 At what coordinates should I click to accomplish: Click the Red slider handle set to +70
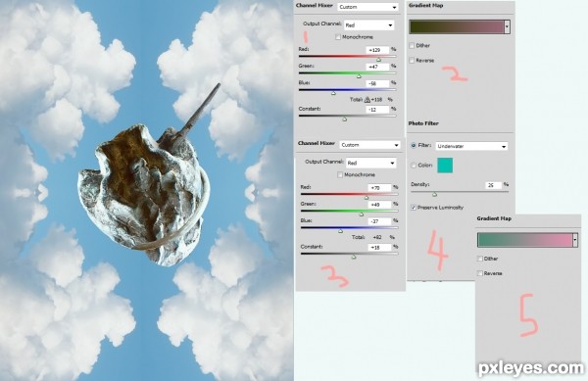367,198
